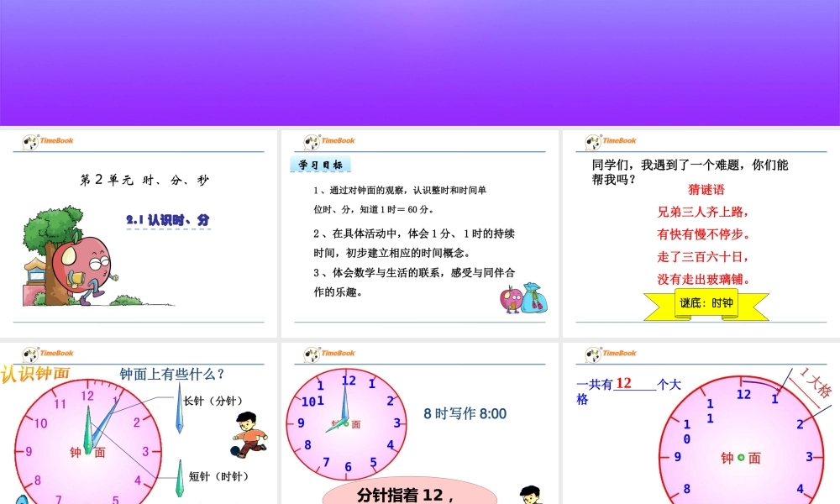Click the TimeBook logo on the 第2单元 title slide
This screenshot has width=840, height=504.
pyautogui.click(x=48, y=142)
